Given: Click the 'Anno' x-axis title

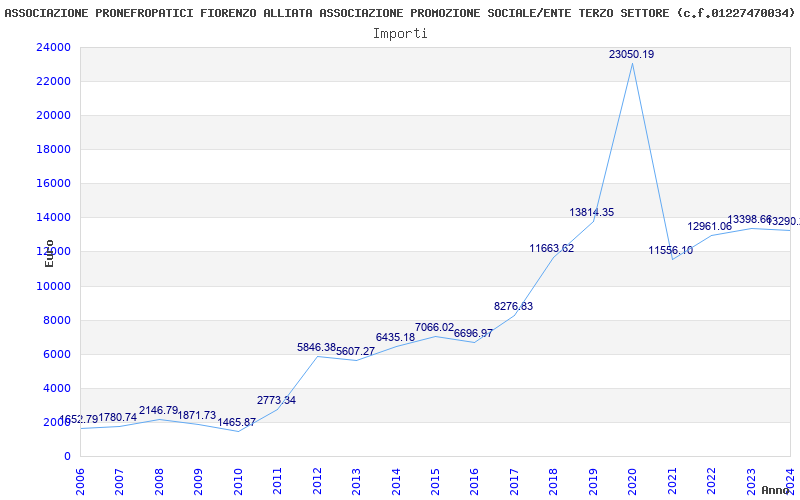Looking at the screenshot, I should [775, 490].
